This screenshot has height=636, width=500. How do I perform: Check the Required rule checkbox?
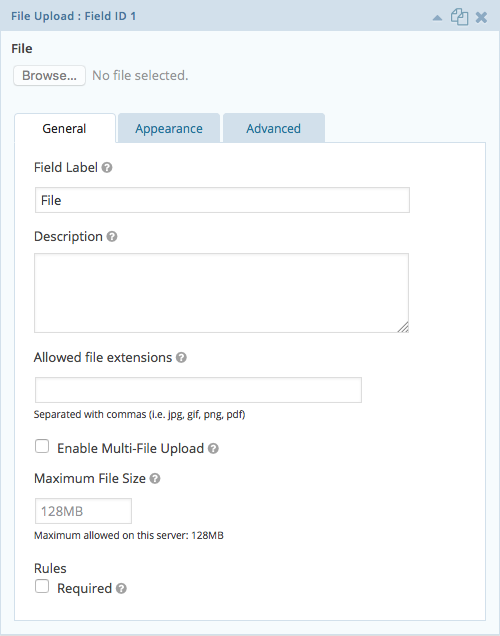point(42,586)
